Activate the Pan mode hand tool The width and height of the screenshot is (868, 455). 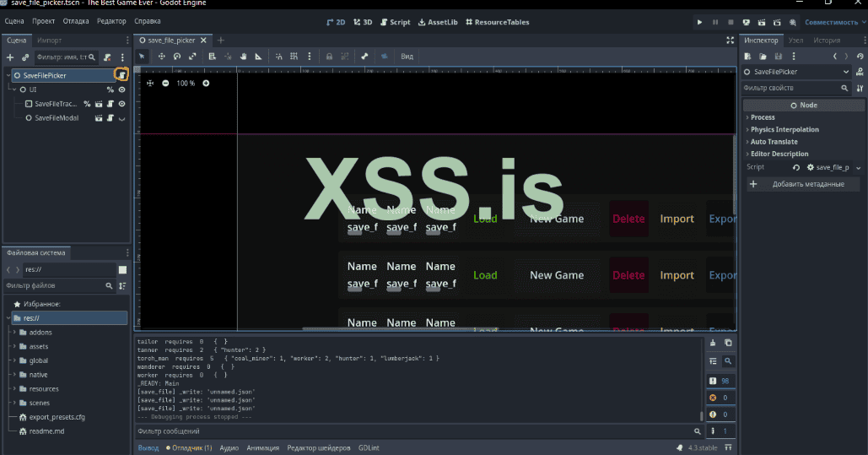(x=243, y=57)
